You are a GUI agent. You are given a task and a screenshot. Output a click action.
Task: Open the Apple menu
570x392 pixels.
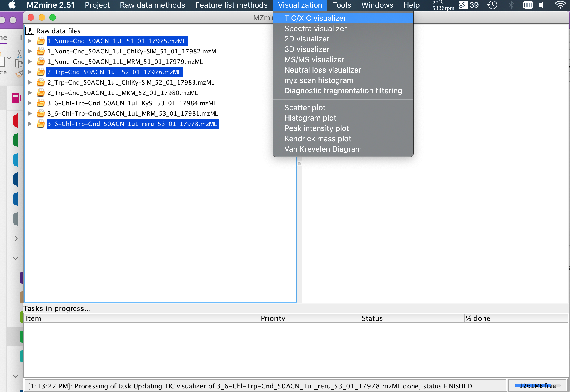12,5
